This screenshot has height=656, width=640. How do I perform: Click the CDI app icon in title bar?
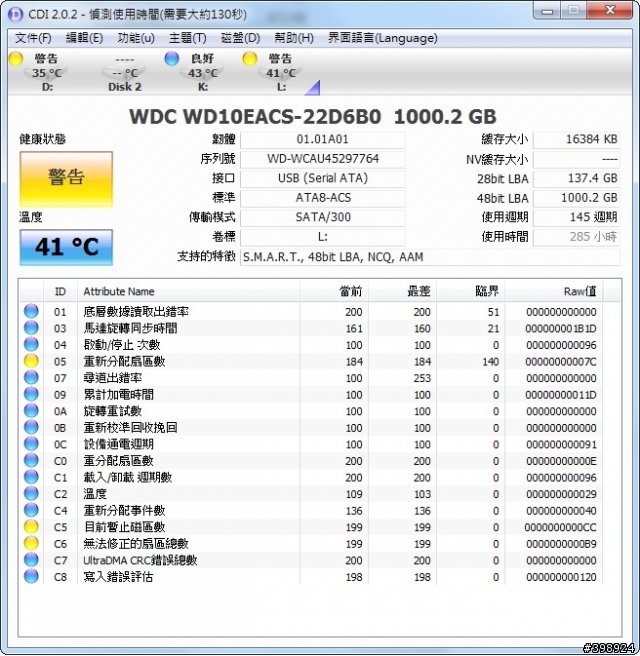pos(16,15)
